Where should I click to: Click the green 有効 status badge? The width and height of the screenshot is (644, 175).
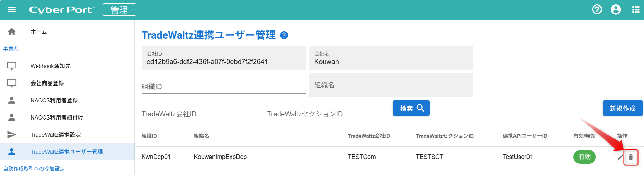point(584,157)
